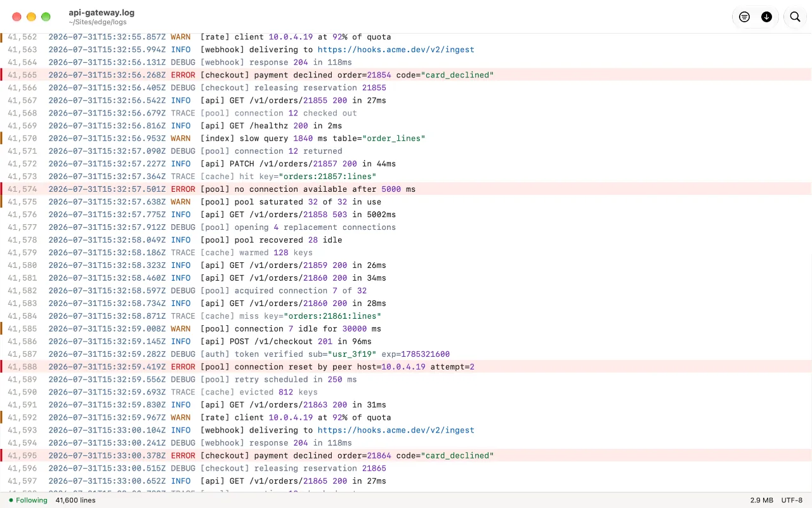Image resolution: width=812 pixels, height=508 pixels.
Task: Click "connection 12 returned" debug line
Action: tap(288, 151)
